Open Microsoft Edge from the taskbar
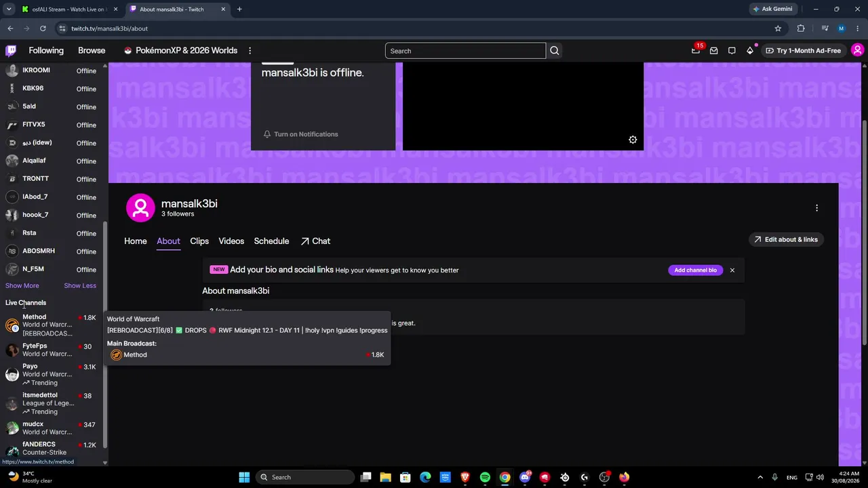 click(425, 477)
